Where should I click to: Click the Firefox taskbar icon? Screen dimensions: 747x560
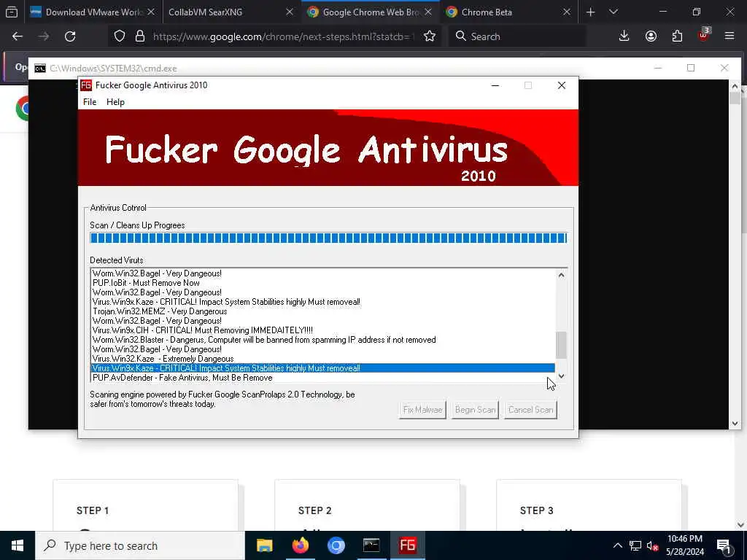point(300,545)
